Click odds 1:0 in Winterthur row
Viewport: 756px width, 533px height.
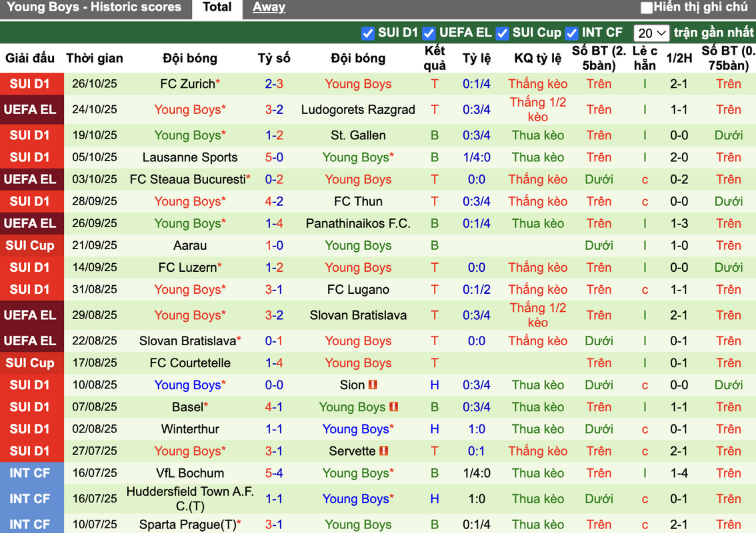coord(477,429)
